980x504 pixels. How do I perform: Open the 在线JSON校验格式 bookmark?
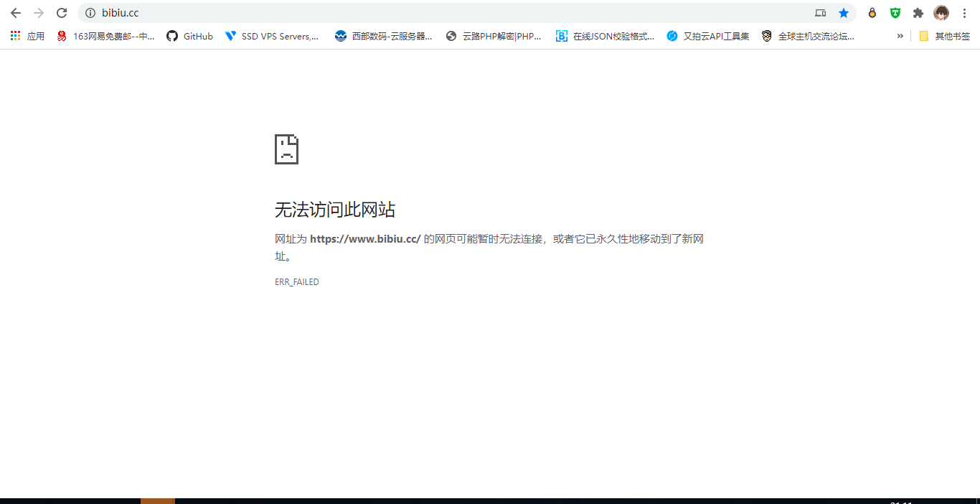[x=606, y=36]
